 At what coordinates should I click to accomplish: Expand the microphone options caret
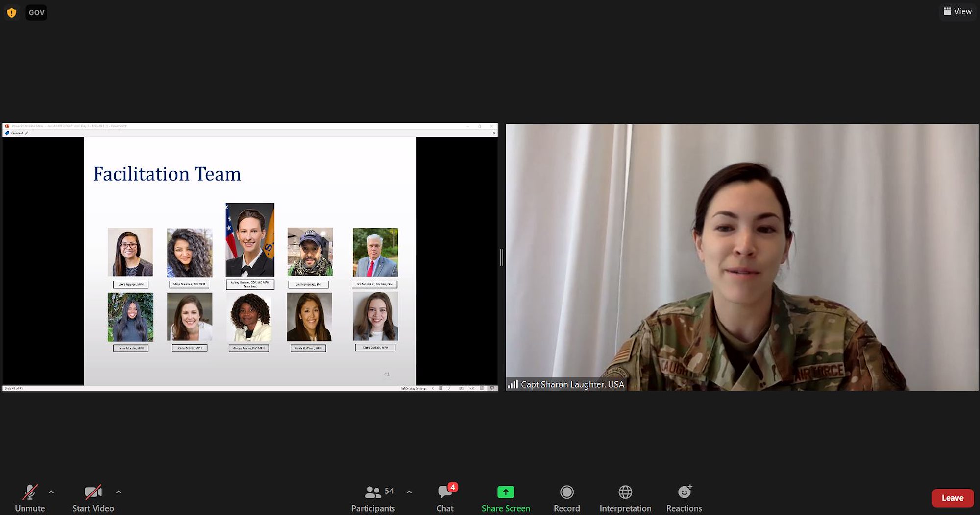click(x=50, y=492)
